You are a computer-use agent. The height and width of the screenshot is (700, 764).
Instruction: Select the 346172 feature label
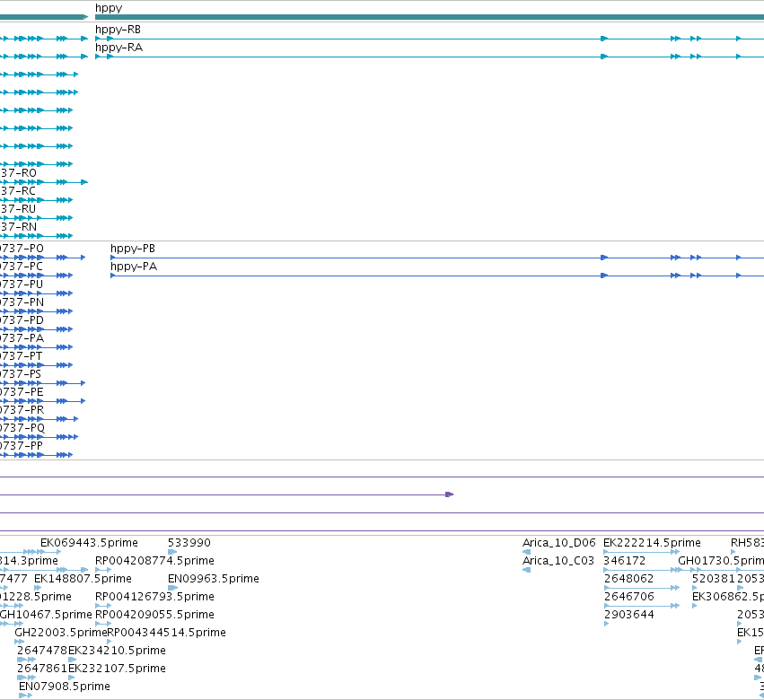click(x=625, y=561)
